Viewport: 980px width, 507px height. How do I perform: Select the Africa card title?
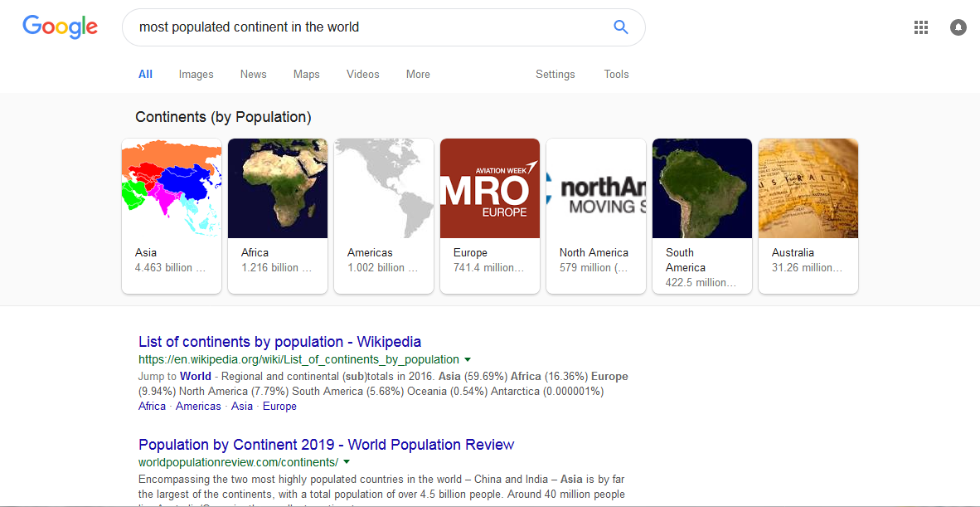[255, 253]
